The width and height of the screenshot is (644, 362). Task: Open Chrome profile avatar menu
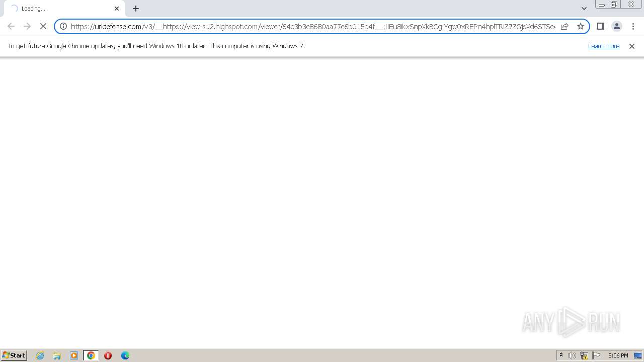[616, 26]
